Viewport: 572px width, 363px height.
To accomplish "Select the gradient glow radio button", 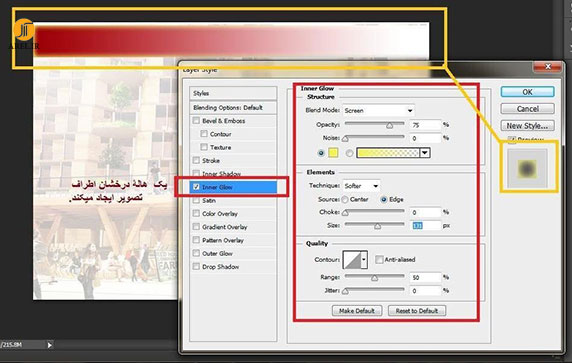I will (x=349, y=153).
